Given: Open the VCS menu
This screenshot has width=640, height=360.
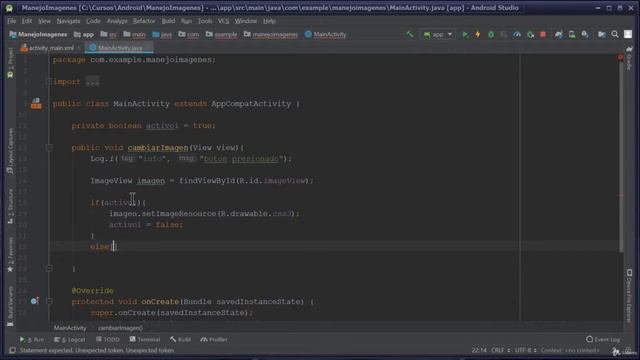Looking at the screenshot, I should coord(223,21).
